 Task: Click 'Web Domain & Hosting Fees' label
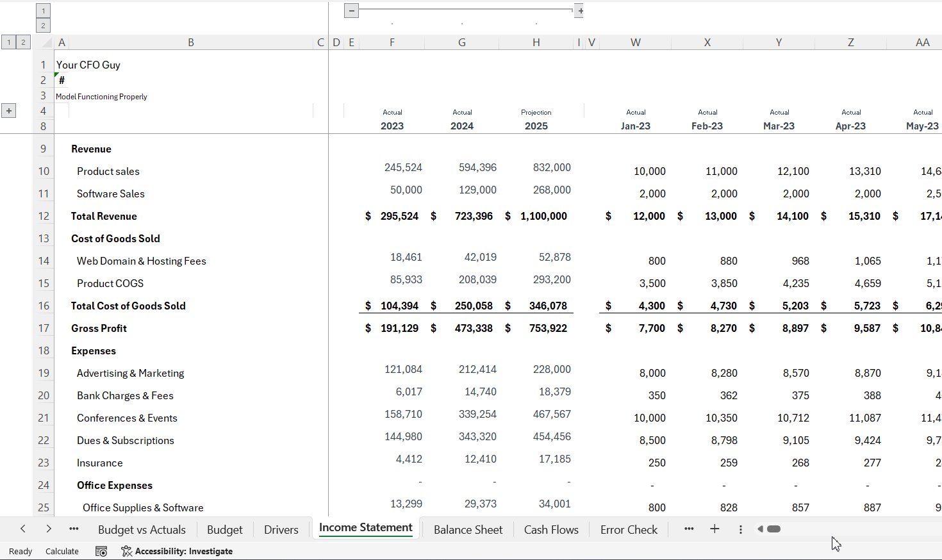pos(142,261)
